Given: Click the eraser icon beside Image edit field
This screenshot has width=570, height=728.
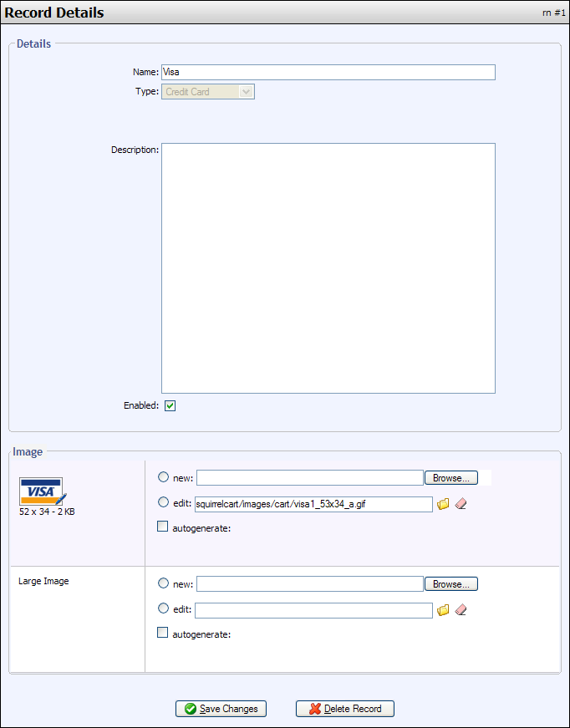Looking at the screenshot, I should coord(461,504).
